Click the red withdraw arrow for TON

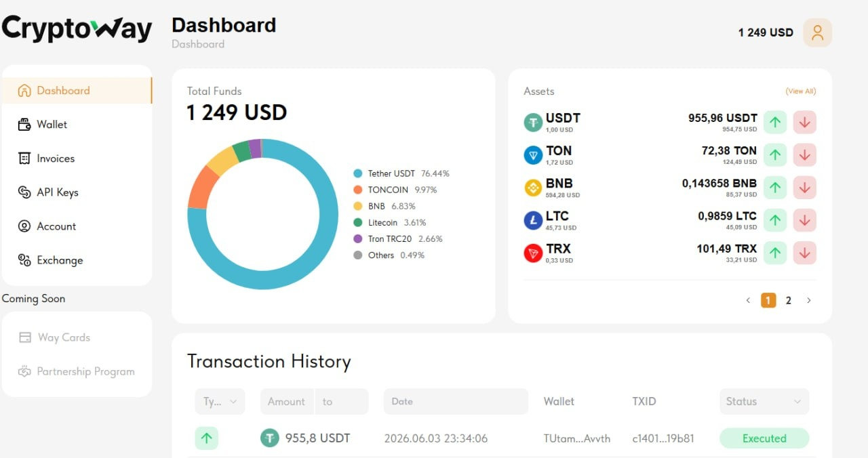click(805, 155)
